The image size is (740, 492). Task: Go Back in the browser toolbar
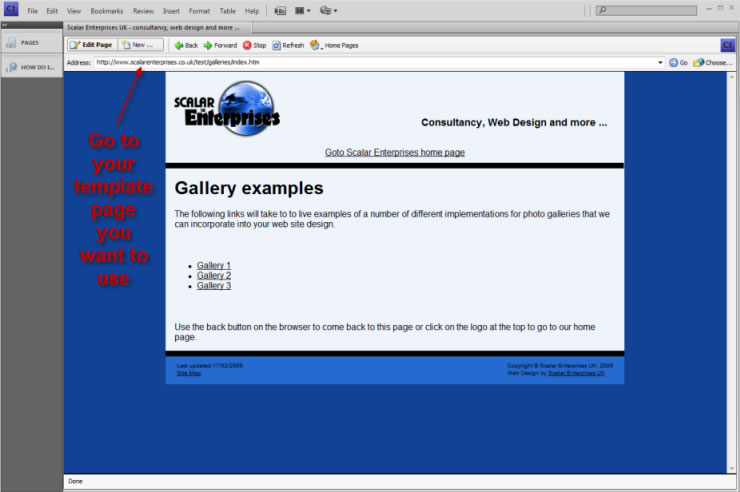[x=186, y=45]
